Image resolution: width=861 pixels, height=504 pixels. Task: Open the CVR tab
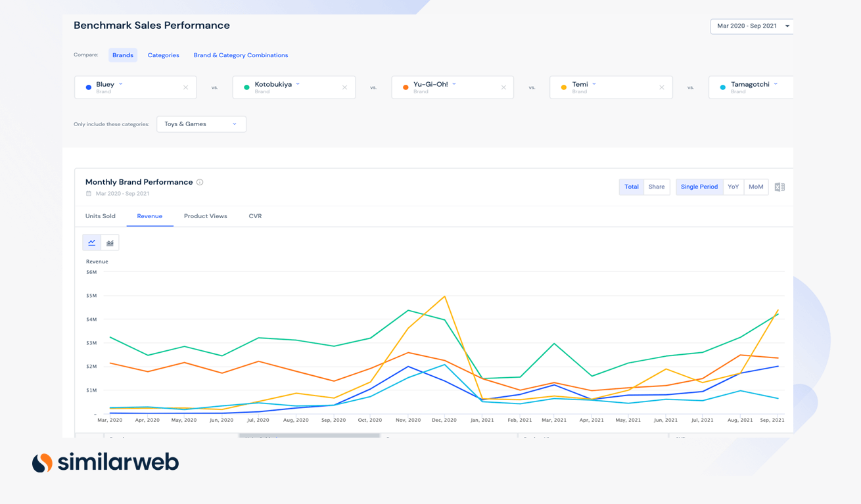[255, 216]
